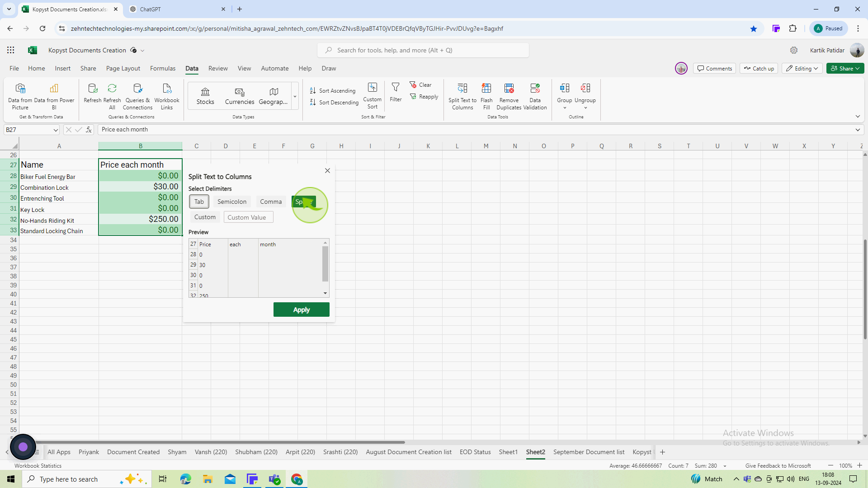Sort Ascending the selection
Viewport: 868px width, 488px height.
[x=333, y=90]
